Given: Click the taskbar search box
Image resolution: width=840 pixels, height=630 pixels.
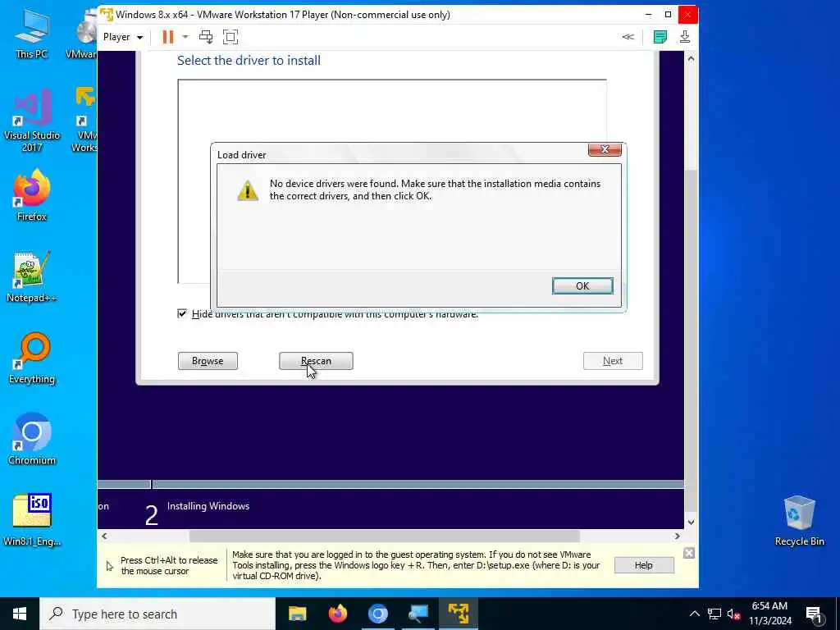Looking at the screenshot, I should tap(157, 614).
